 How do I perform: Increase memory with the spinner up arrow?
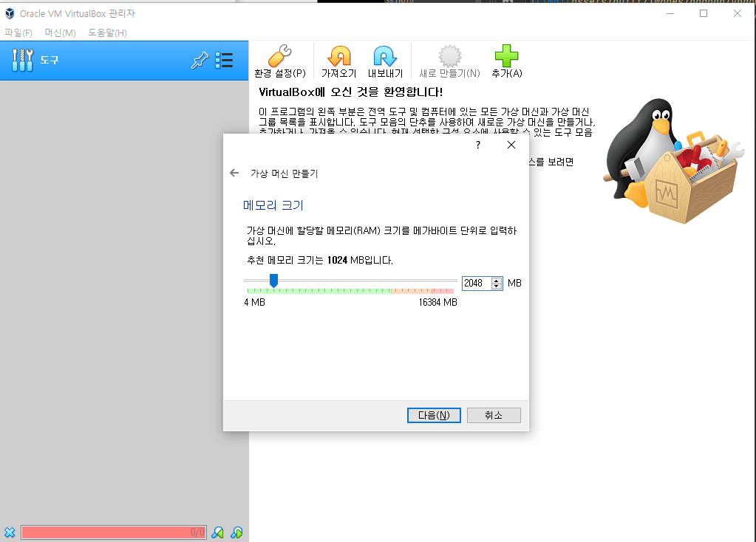click(497, 281)
